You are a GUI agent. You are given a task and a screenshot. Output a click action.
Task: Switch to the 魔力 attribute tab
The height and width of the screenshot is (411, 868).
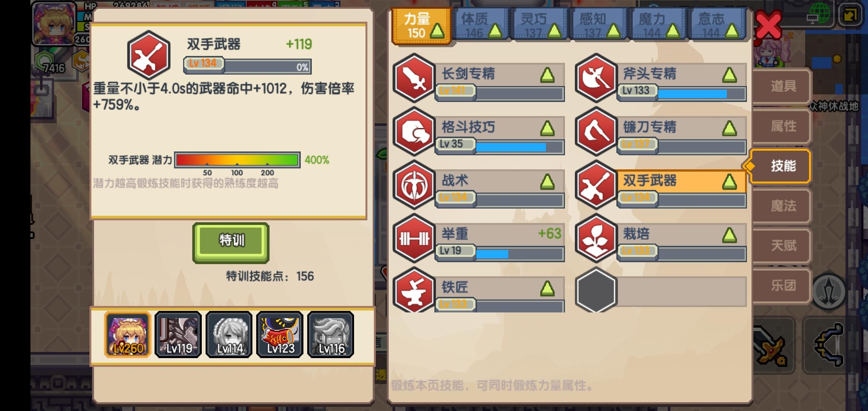pyautogui.click(x=658, y=24)
